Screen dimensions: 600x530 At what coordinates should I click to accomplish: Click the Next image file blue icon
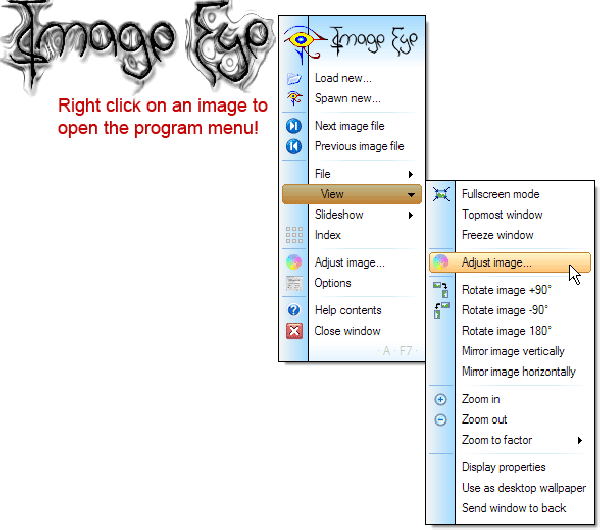point(294,126)
